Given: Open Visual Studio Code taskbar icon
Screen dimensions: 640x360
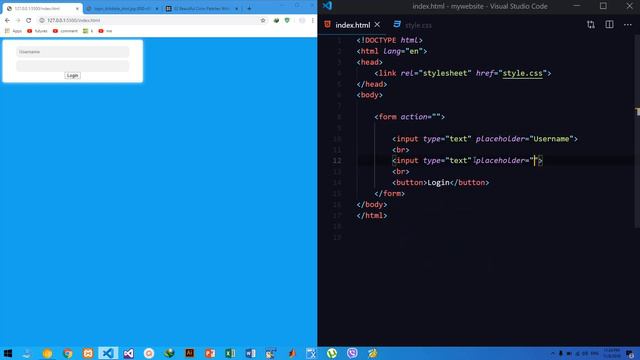Looking at the screenshot, I should pyautogui.click(x=108, y=353).
